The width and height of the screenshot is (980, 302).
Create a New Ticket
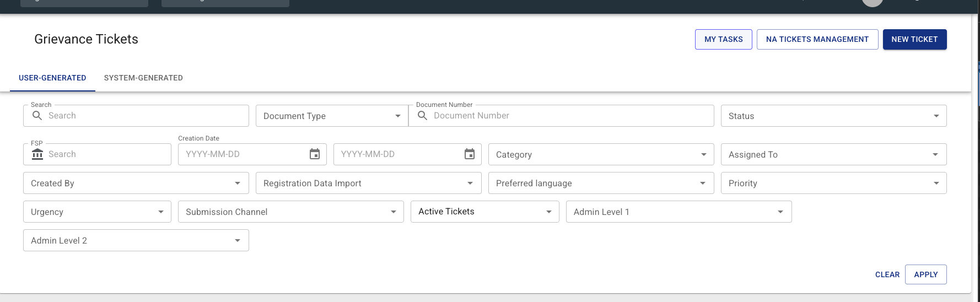coord(915,39)
